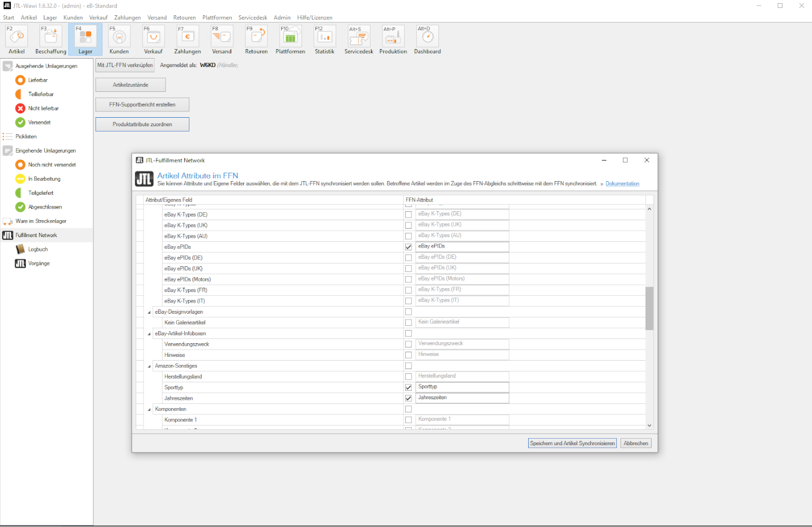Check the eBay K-Types (DE) checkbox
The width and height of the screenshot is (812, 527).
click(408, 215)
